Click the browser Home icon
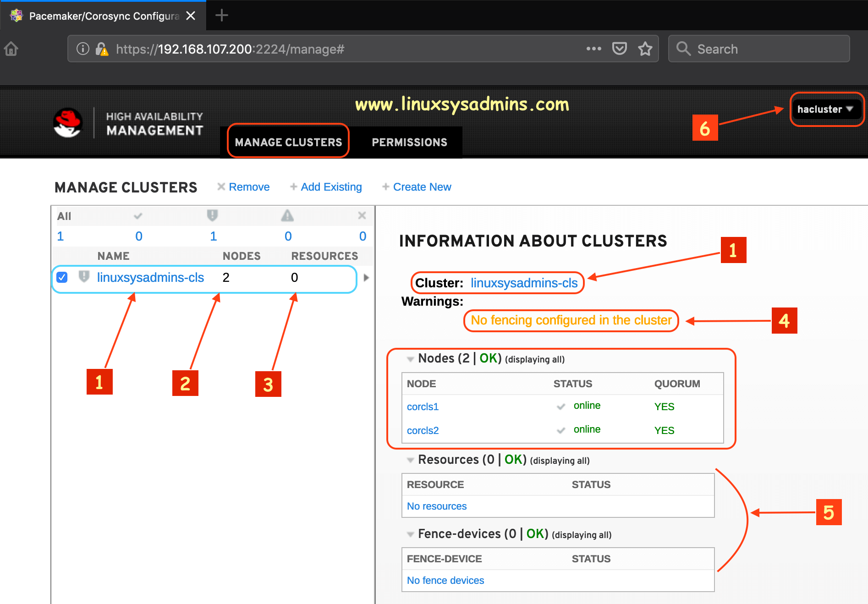This screenshot has height=604, width=868. [11, 49]
